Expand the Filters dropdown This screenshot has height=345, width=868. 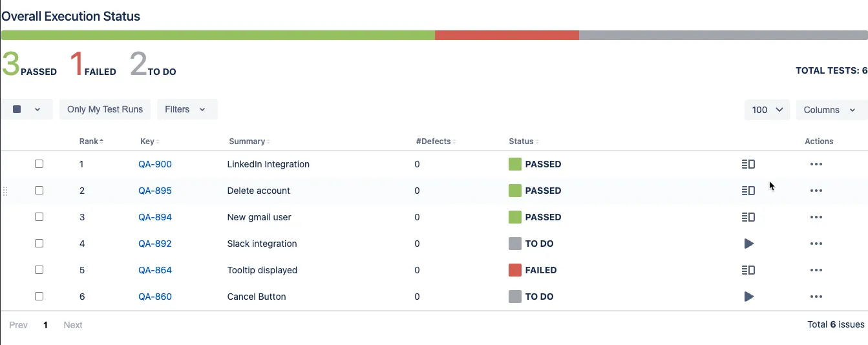click(187, 109)
